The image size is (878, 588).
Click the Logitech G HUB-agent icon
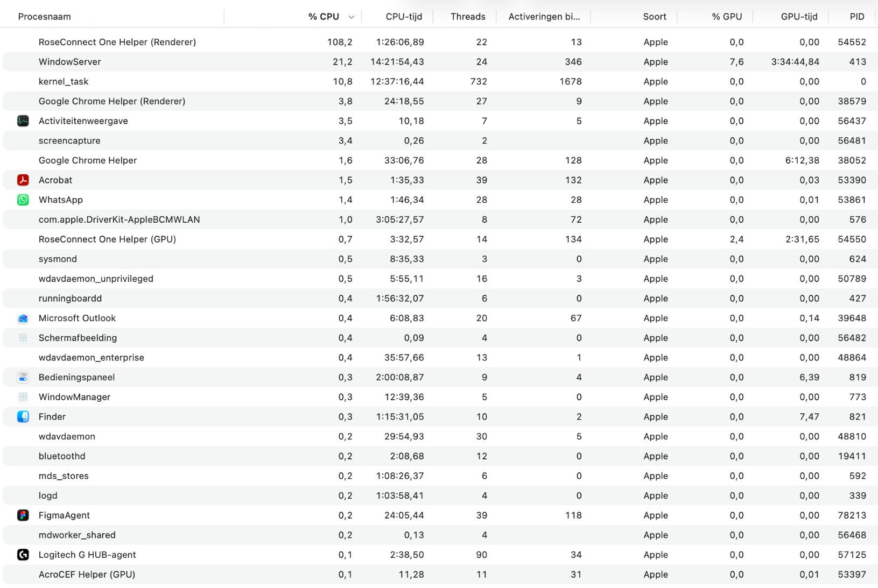(23, 555)
